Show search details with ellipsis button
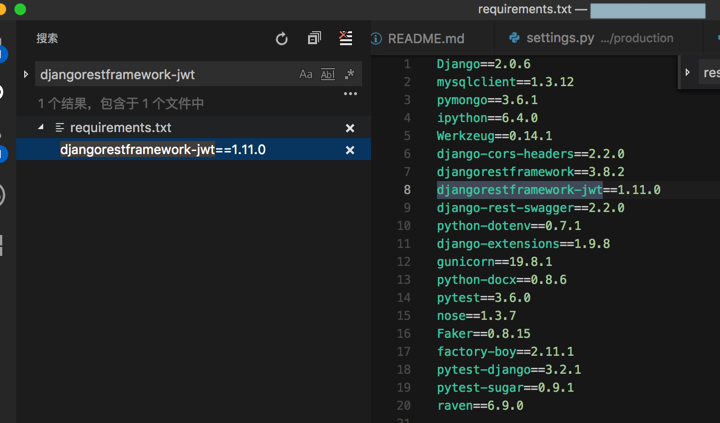 [x=350, y=94]
